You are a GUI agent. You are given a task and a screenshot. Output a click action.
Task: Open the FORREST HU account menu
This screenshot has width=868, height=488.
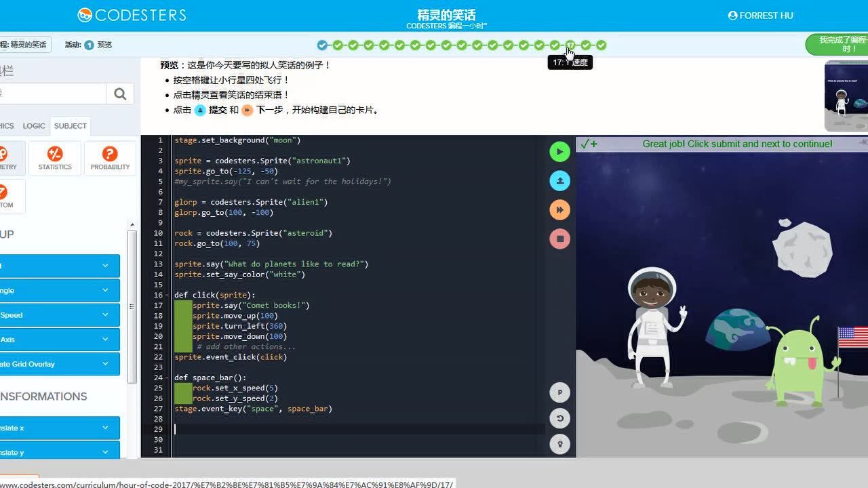(x=760, y=15)
